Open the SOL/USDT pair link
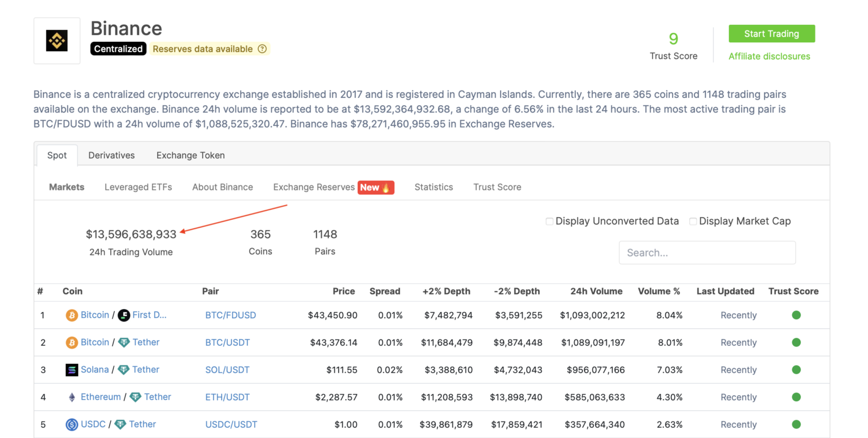 tap(227, 370)
